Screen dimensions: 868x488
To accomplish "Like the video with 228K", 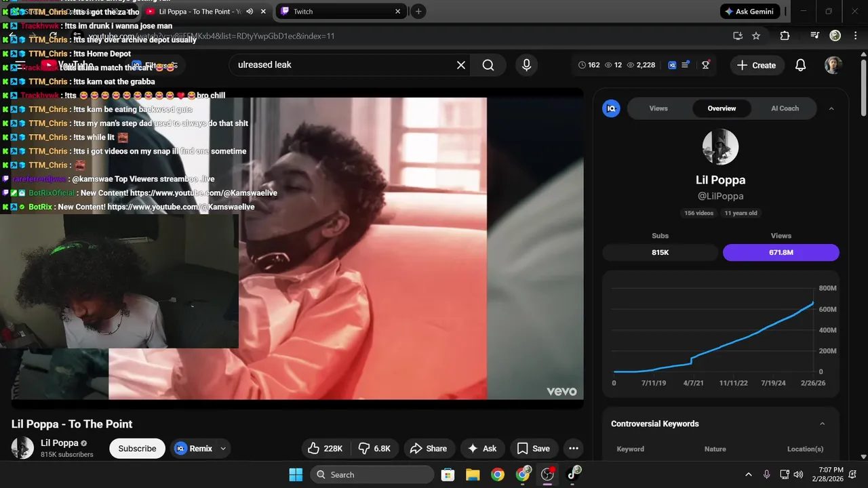I will point(325,449).
